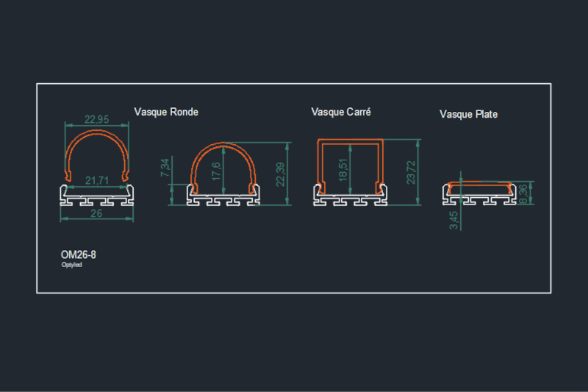Select the orange square diffuser cover top edge

tap(351, 140)
